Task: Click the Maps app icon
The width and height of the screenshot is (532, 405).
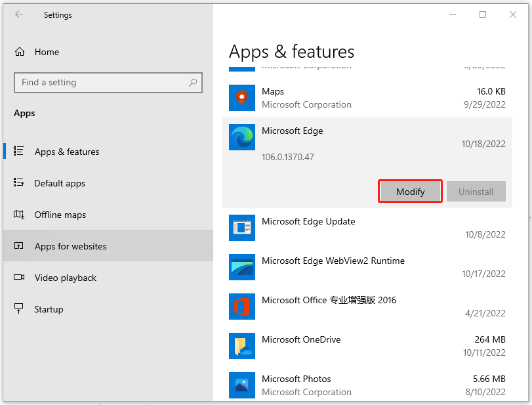Action: (242, 98)
